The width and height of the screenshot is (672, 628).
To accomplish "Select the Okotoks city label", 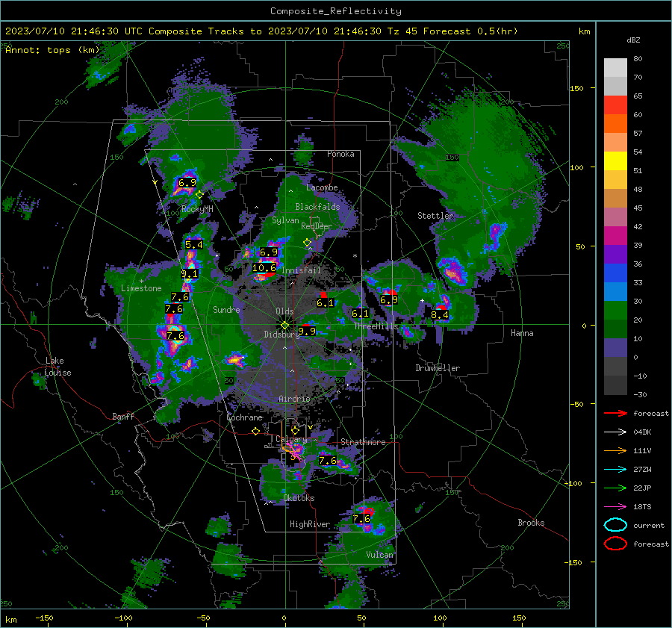I will pyautogui.click(x=299, y=498).
